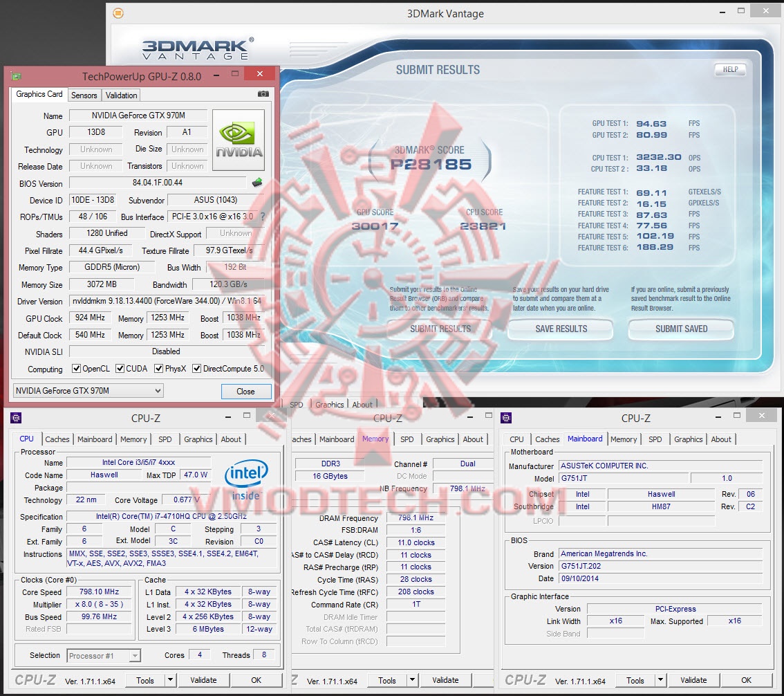784x696 pixels.
Task: Open the Caches tab in right CPU-Z window
Action: pos(548,439)
